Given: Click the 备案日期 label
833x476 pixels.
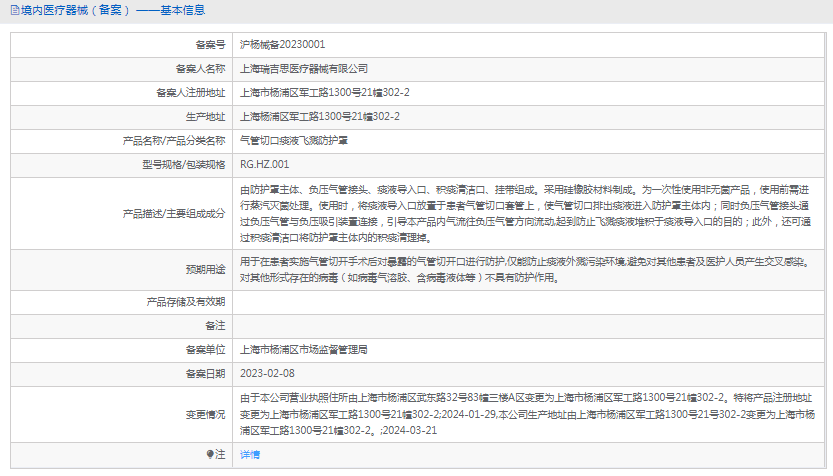Looking at the screenshot, I should (206, 373).
